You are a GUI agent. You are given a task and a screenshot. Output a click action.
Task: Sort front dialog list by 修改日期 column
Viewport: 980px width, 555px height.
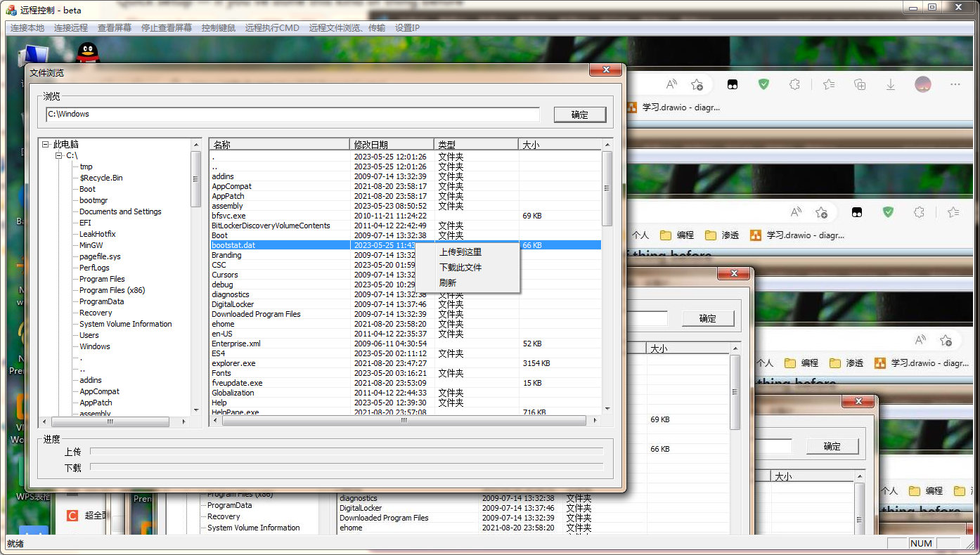coord(392,144)
